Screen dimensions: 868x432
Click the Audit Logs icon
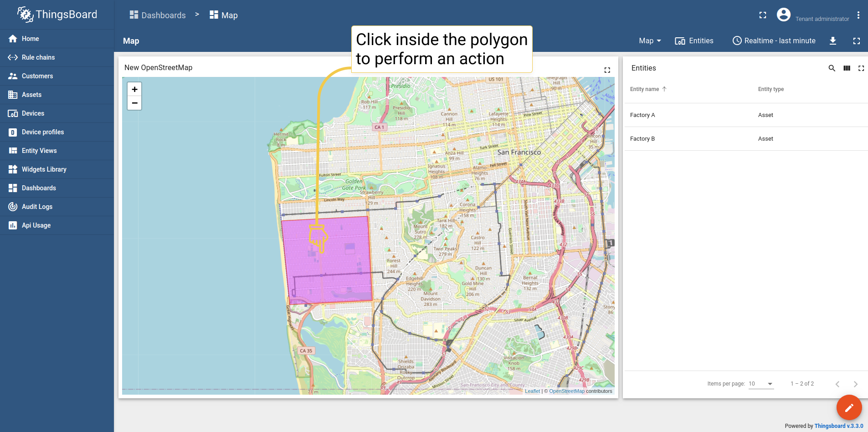pyautogui.click(x=13, y=207)
